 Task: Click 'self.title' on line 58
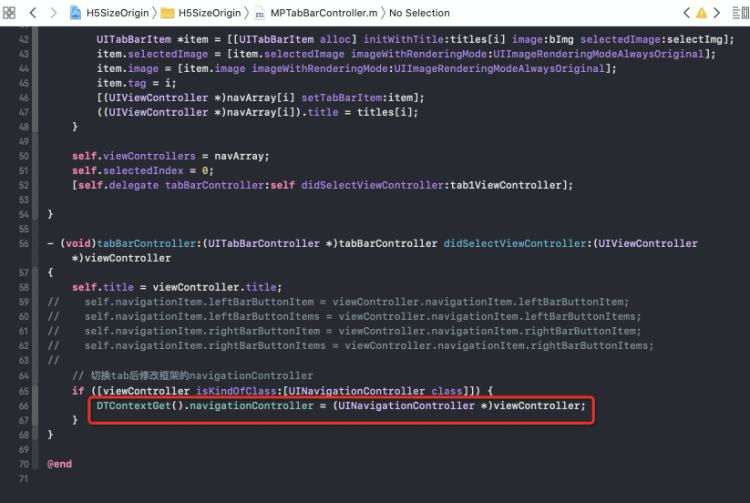103,287
